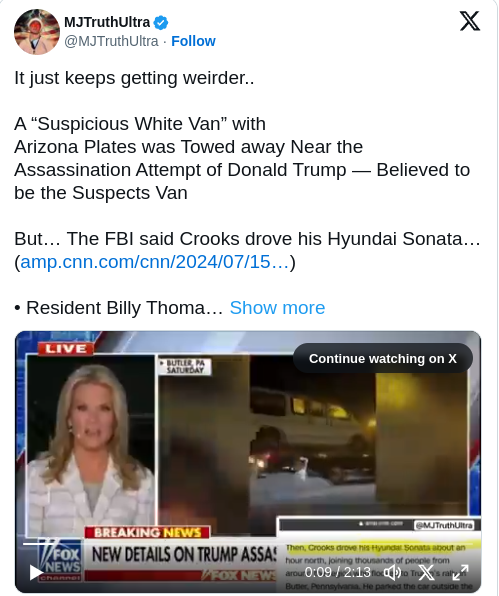
Task: Click the @MJTruthUltra watermark in video
Action: (444, 525)
